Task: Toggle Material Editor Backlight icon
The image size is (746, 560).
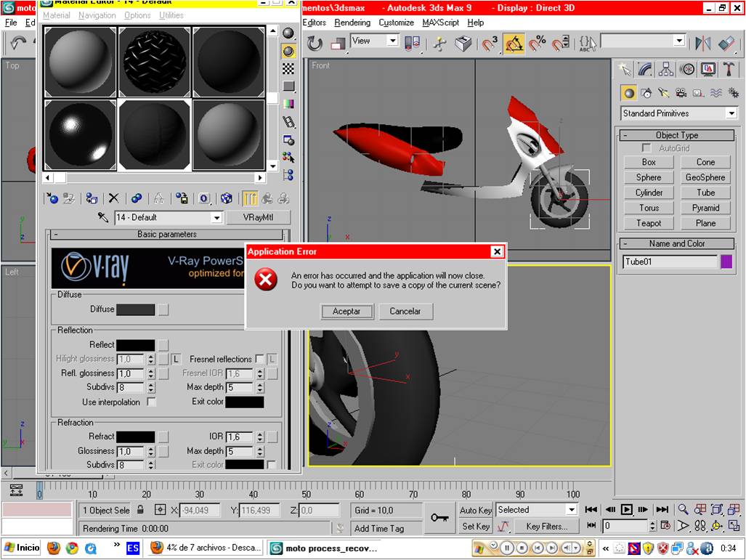Action: click(288, 51)
